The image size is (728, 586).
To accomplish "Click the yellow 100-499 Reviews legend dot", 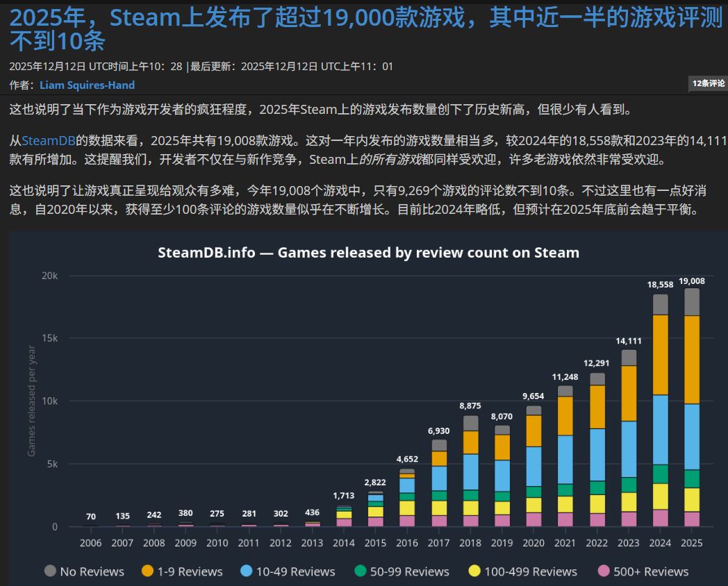I will [474, 571].
